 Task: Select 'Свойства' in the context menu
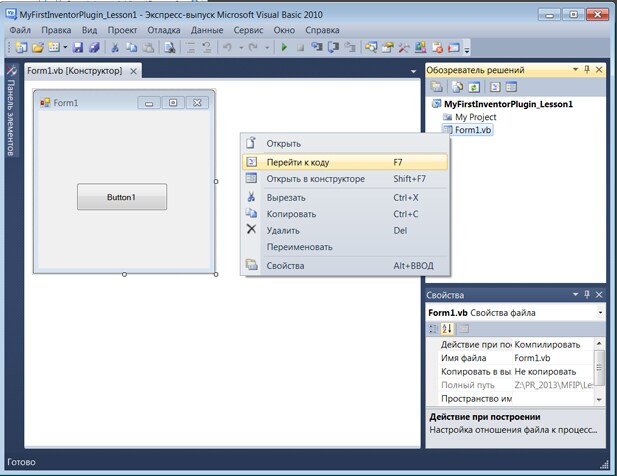(x=285, y=266)
